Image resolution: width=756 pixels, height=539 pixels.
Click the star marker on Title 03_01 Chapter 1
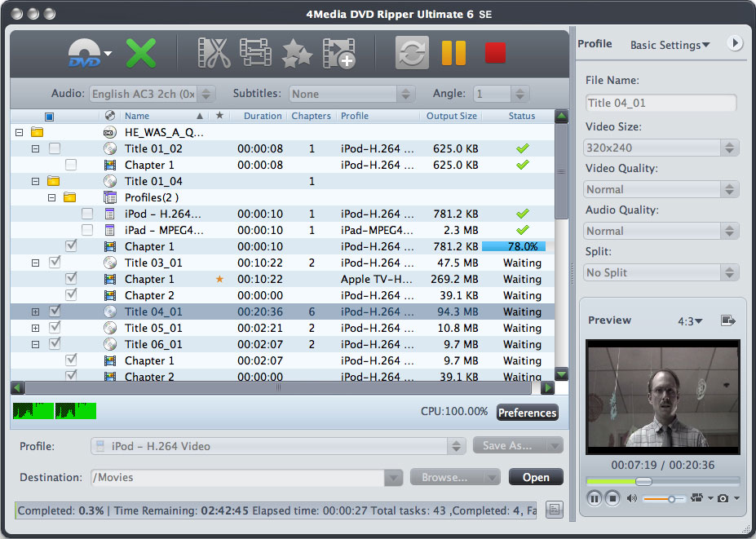(219, 279)
